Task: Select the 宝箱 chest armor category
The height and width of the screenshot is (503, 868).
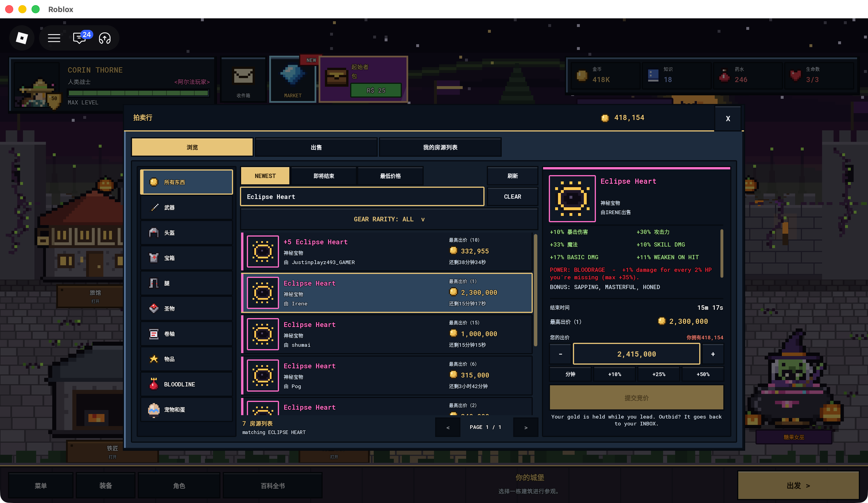Action: tap(186, 258)
